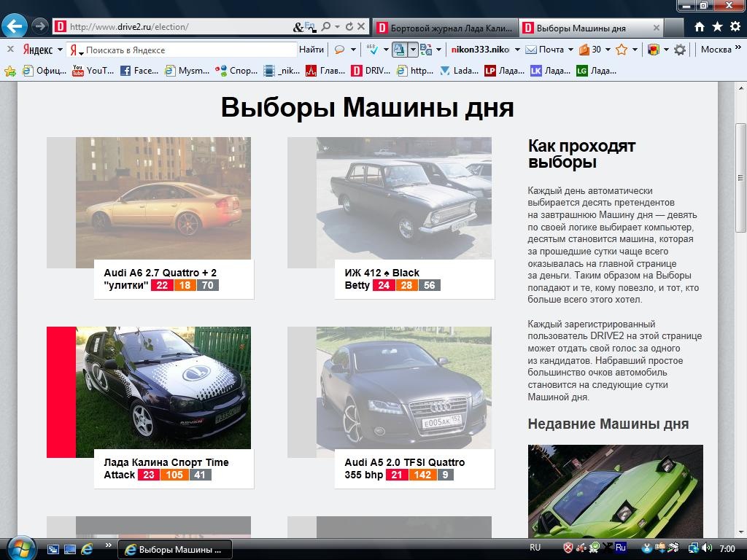This screenshot has height=560, width=747.
Task: Open the Лада Калина Спорт photo
Action: coord(163,388)
